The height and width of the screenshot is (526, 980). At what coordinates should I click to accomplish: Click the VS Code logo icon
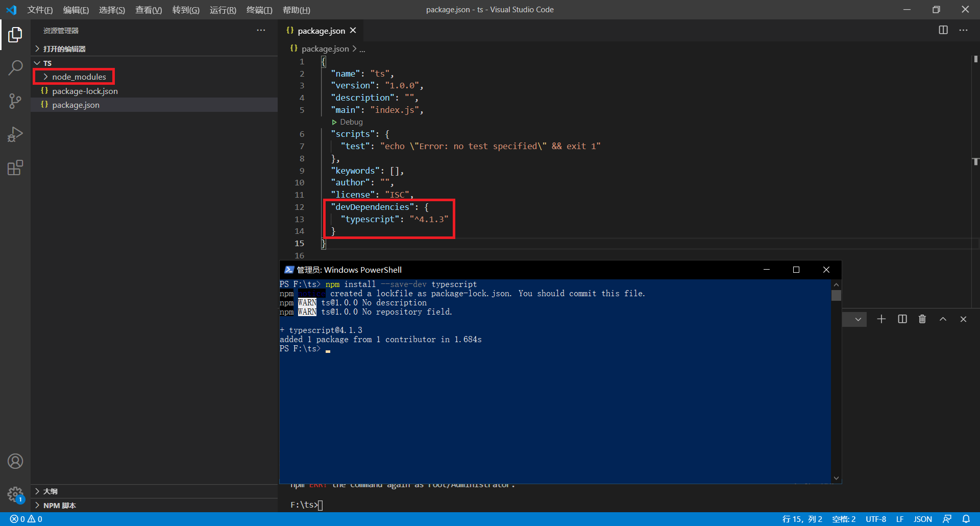[x=11, y=10]
